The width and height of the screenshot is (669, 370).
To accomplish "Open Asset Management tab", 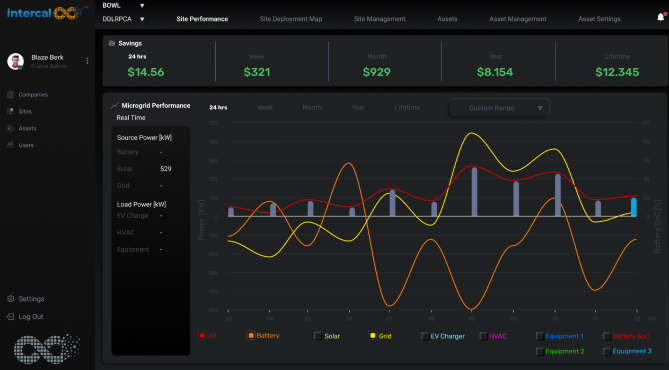I will (518, 19).
